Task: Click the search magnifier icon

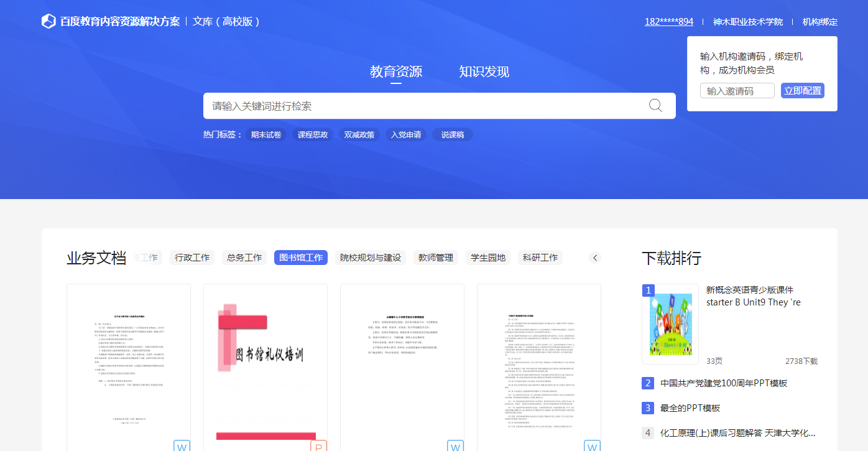Action: 655,106
